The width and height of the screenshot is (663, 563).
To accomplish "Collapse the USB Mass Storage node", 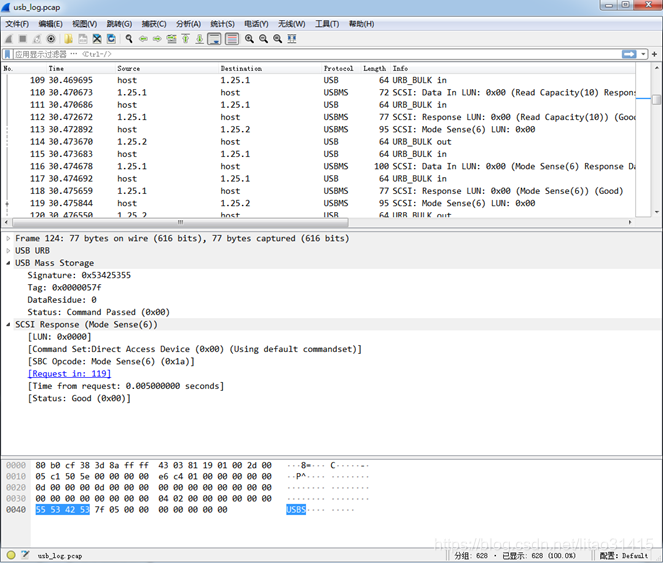I will click(8, 263).
